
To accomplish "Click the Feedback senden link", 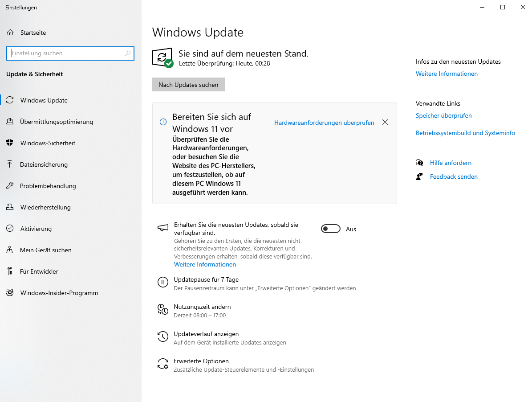I will click(x=454, y=176).
